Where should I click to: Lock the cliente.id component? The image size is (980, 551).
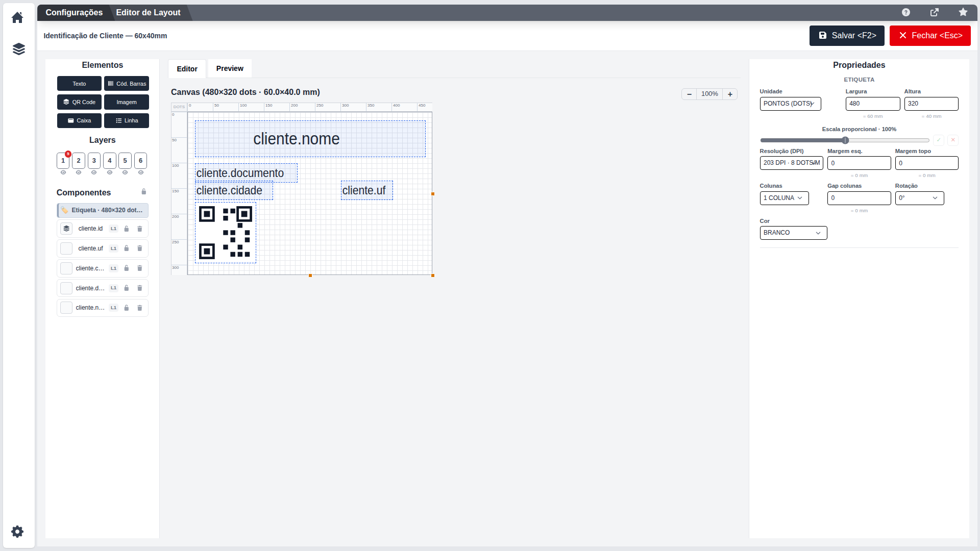click(x=127, y=229)
